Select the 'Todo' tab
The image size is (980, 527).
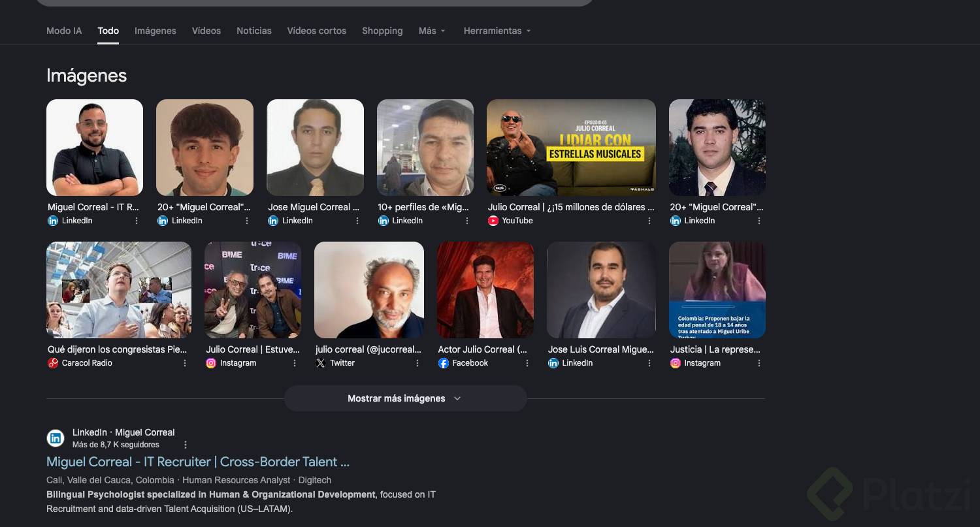(x=108, y=31)
